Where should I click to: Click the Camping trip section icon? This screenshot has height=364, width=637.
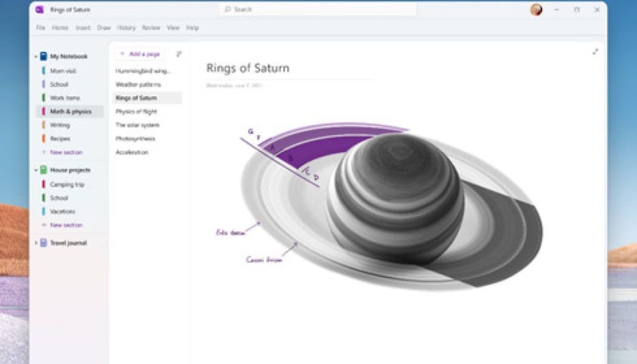(x=44, y=184)
